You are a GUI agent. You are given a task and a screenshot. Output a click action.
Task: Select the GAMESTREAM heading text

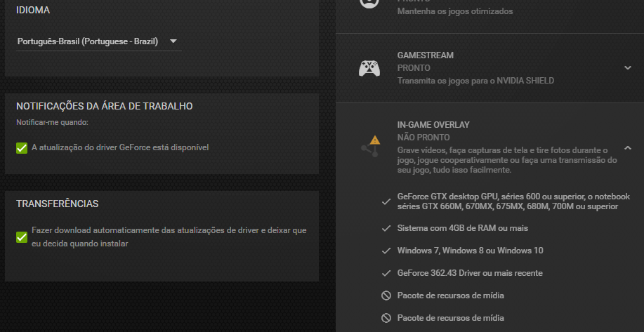tap(425, 55)
